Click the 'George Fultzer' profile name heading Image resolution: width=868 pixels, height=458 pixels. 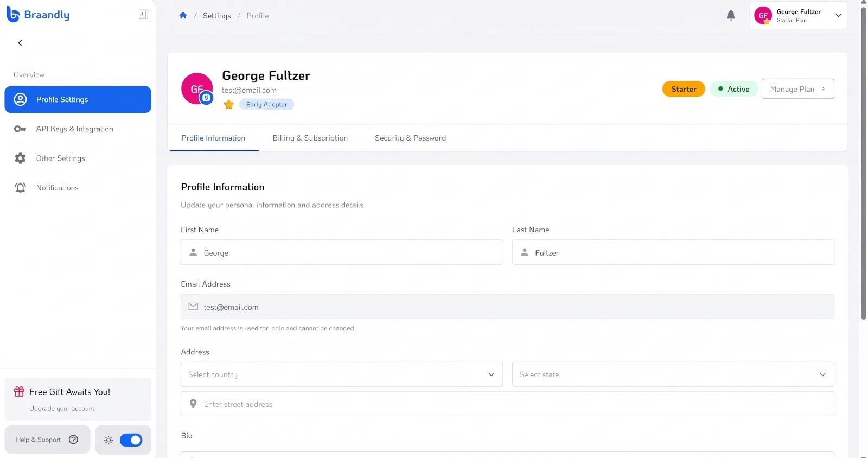click(x=266, y=75)
